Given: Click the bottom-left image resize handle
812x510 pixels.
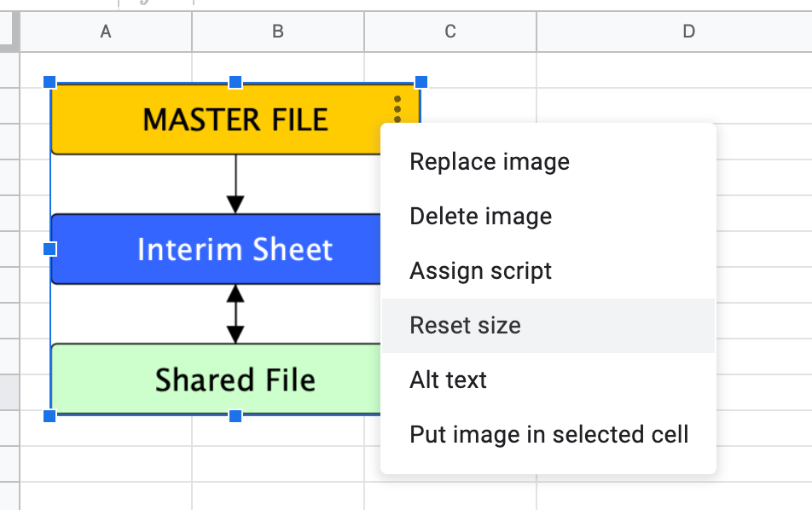Looking at the screenshot, I should (49, 415).
